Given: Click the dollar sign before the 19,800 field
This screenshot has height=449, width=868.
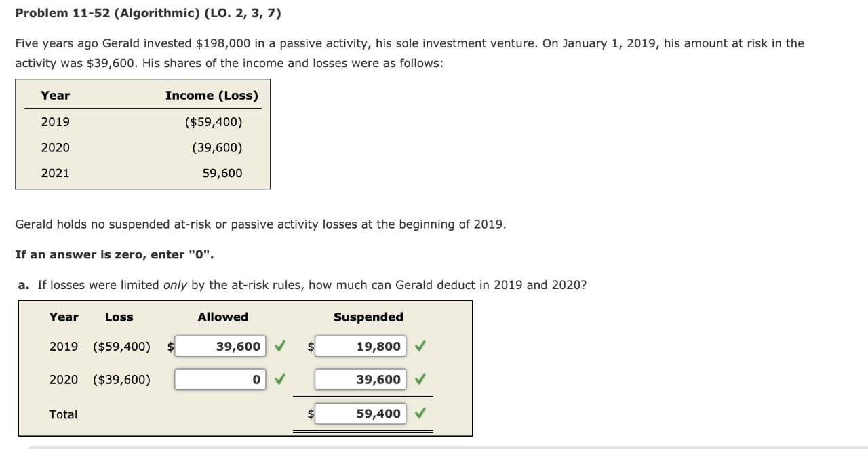Looking at the screenshot, I should 310,346.
